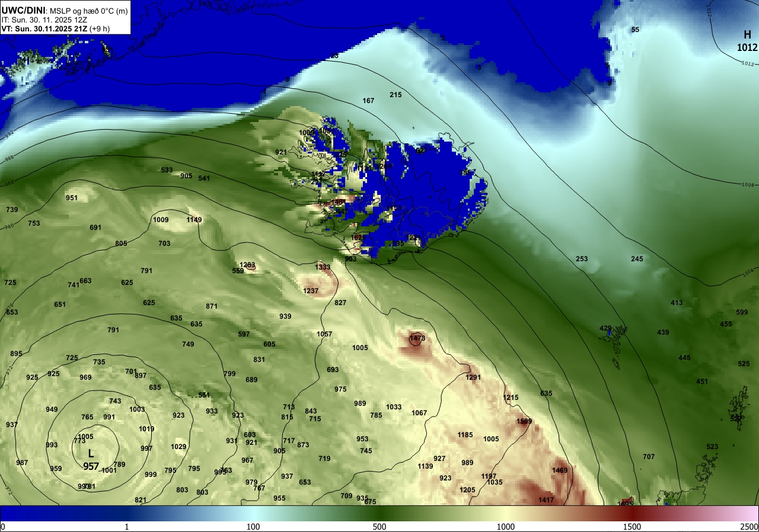
Task: Click the 245 height value
Action: pyautogui.click(x=637, y=259)
